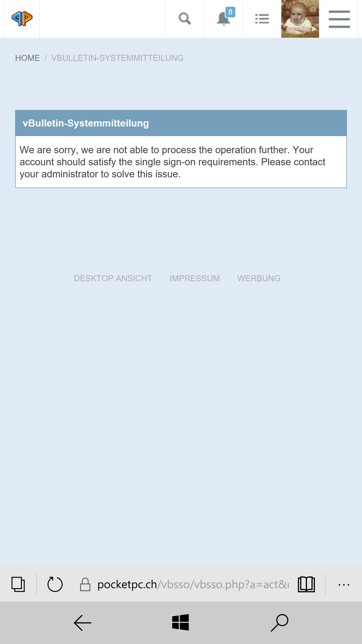Open the user profile avatar
362x644 pixels.
coord(300,19)
